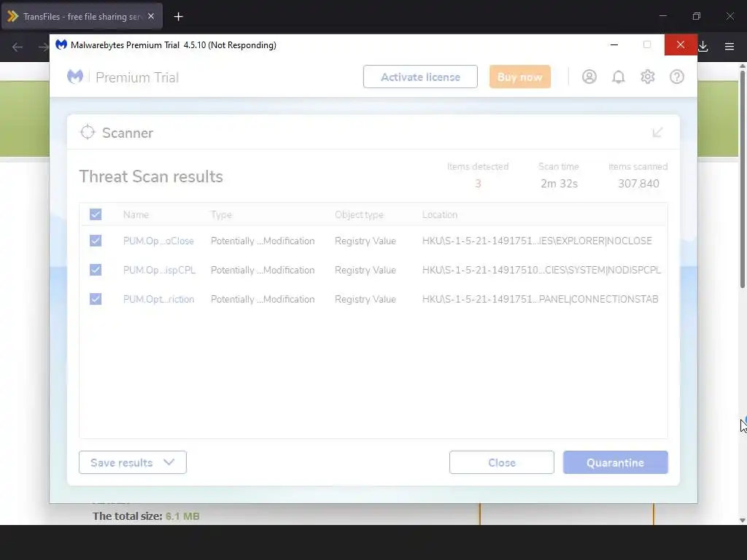Select the PUM.Op...oClose threat name
This screenshot has height=560, width=747.
158,241
